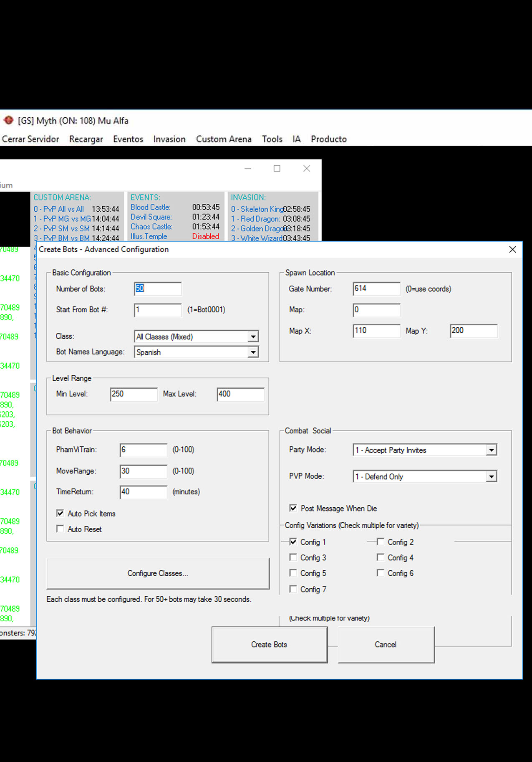Uncheck Post Message When Die
This screenshot has width=532, height=762.
(x=293, y=508)
